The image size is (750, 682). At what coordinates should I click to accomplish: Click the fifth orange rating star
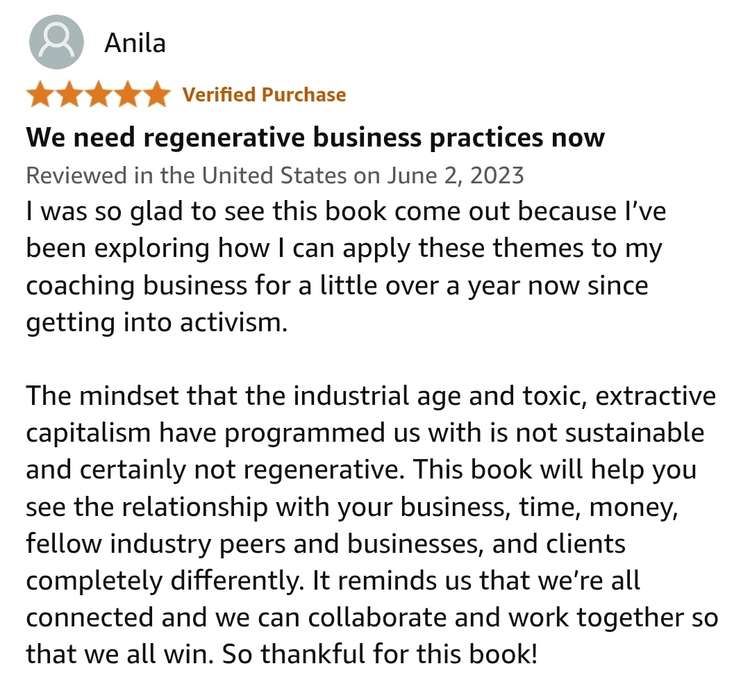click(155, 95)
